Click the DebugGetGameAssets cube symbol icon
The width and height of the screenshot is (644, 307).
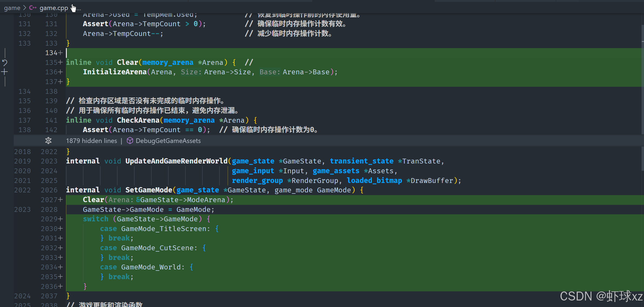point(130,141)
